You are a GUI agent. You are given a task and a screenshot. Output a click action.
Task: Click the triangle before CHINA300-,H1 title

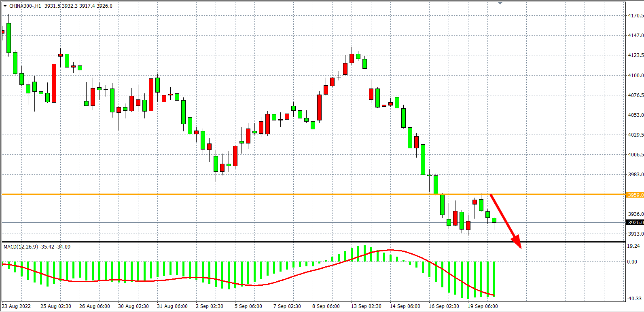pyautogui.click(x=5, y=6)
